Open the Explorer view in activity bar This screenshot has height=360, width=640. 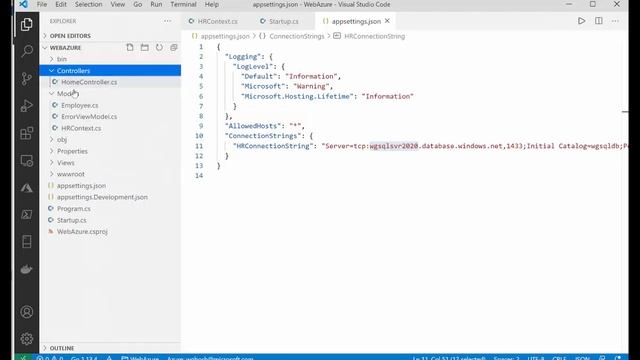click(27, 24)
